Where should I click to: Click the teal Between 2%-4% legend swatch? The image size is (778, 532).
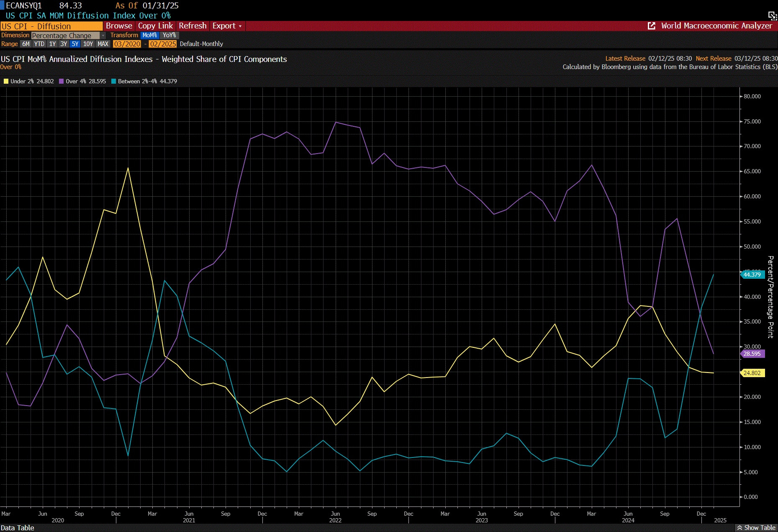tap(114, 81)
